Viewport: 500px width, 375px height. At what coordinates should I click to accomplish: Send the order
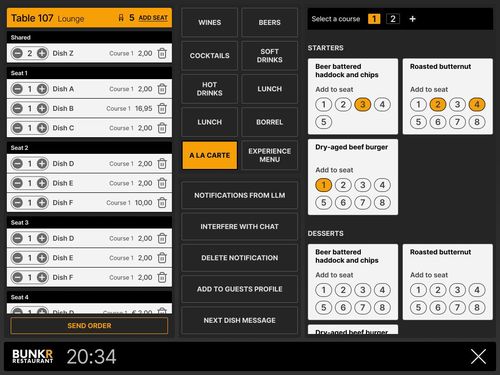(x=89, y=326)
